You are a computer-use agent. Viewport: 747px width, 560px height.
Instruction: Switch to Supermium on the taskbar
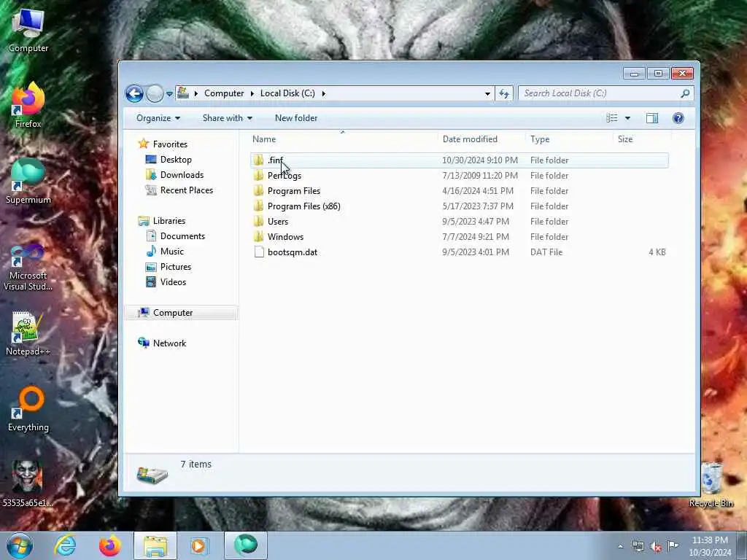click(x=246, y=545)
